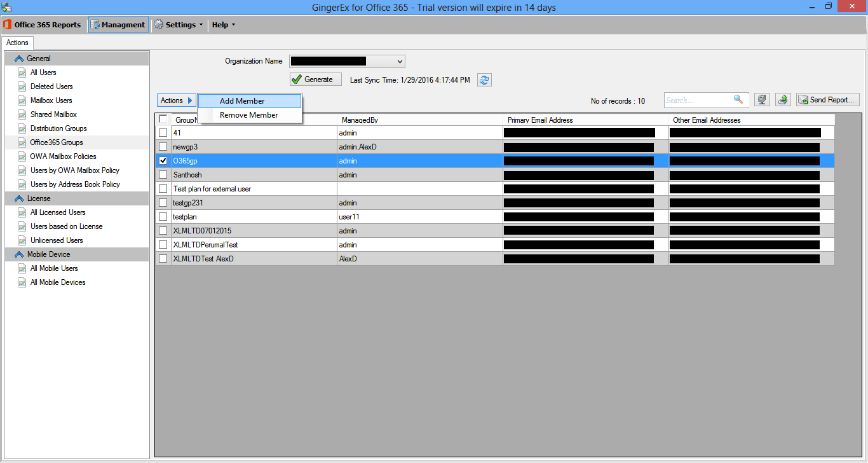Check the box for XLMLTD07012015
The width and height of the screenshot is (868, 463).
tap(163, 231)
